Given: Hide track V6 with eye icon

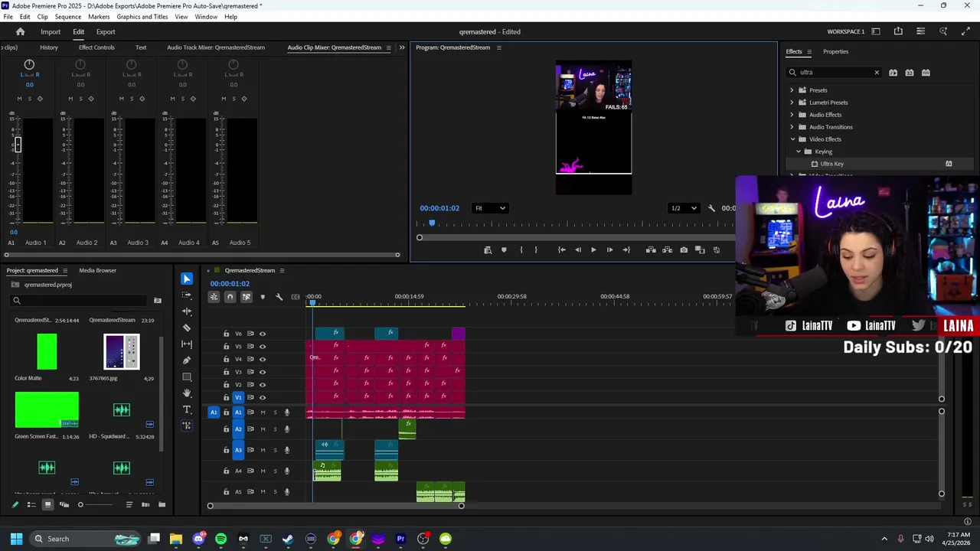Looking at the screenshot, I should [263, 334].
